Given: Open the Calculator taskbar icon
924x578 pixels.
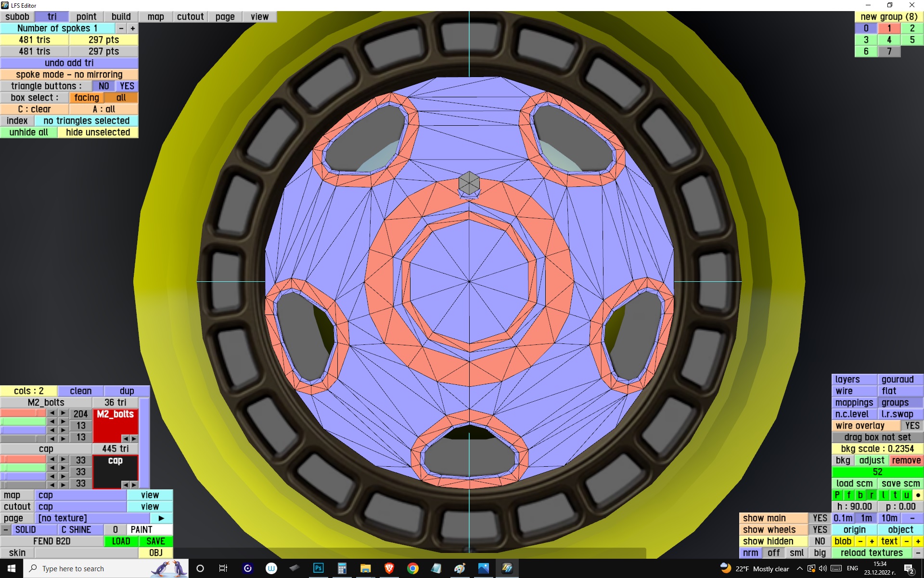Looking at the screenshot, I should [x=342, y=568].
